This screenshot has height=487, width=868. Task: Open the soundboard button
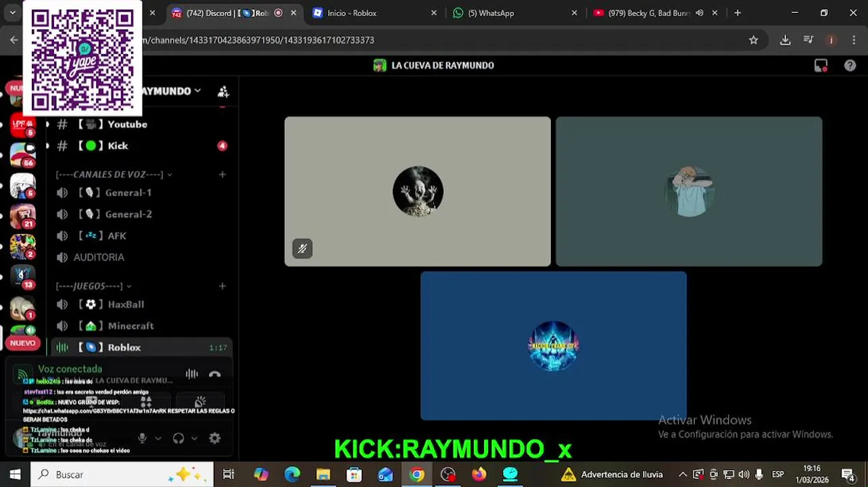coord(200,402)
